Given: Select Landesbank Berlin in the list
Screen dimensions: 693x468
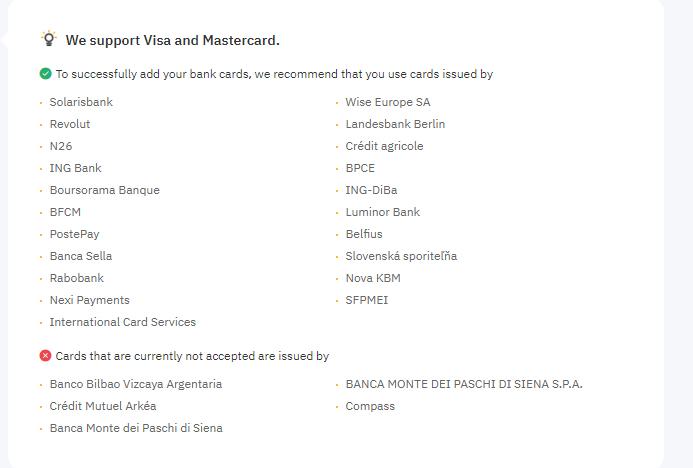Looking at the screenshot, I should click(395, 124).
